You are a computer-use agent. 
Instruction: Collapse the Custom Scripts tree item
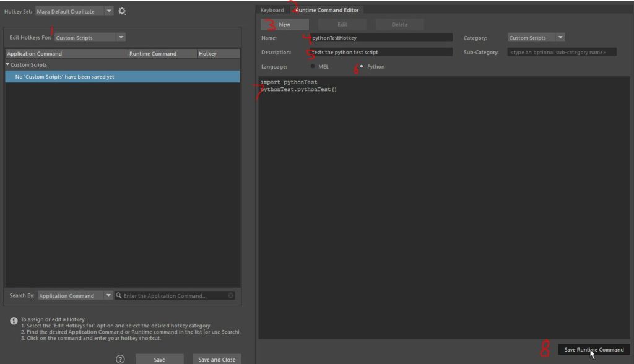click(7, 64)
